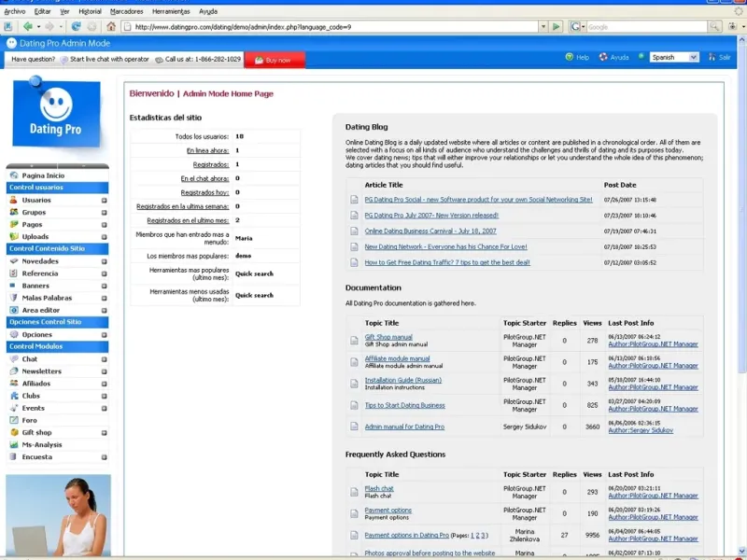Click the Registrados en el ultimo mes link
Image resolution: width=747 pixels, height=560 pixels.
point(189,220)
